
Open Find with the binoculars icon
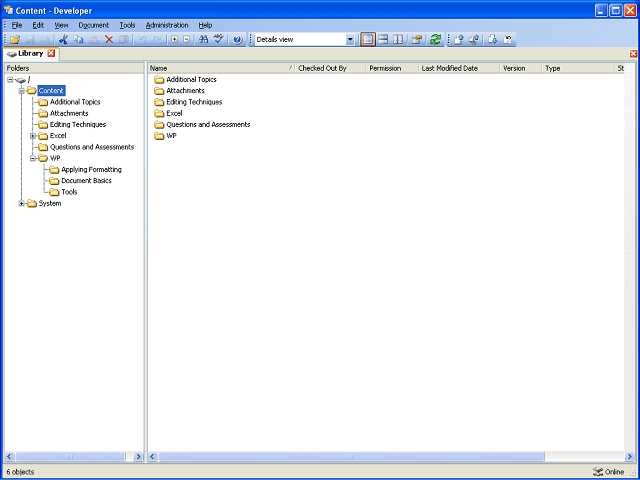pyautogui.click(x=203, y=40)
